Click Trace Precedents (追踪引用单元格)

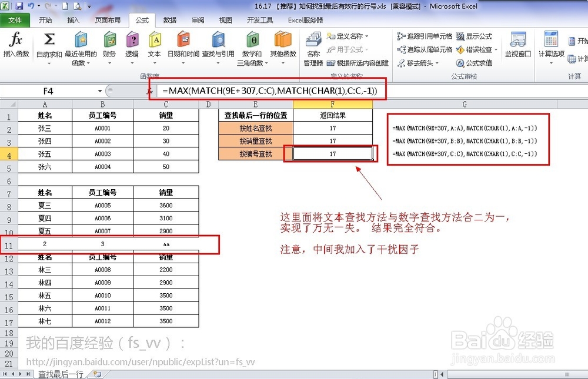[x=425, y=36]
